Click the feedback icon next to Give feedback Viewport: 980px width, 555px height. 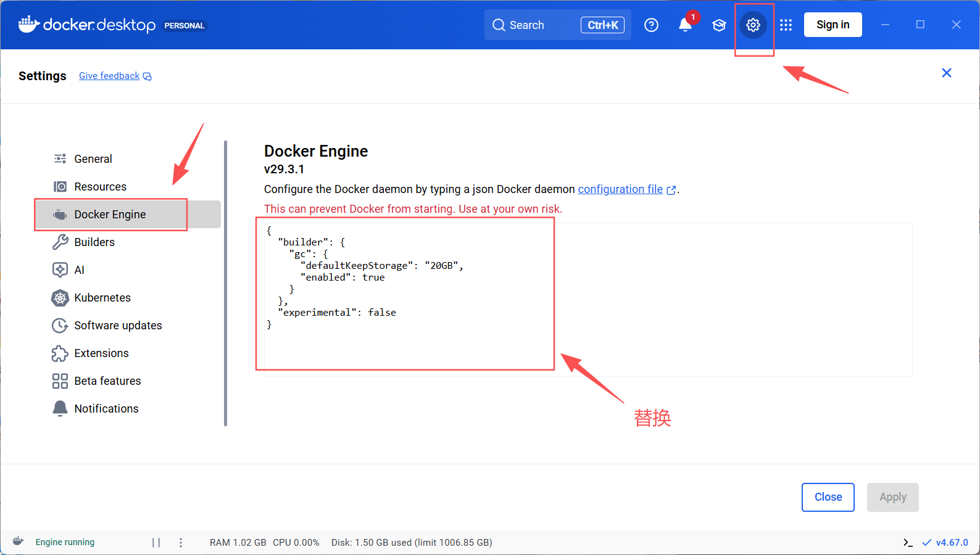147,76
